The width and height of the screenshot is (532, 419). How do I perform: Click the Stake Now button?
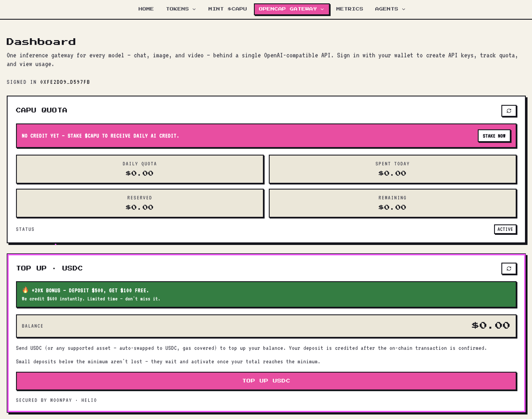click(494, 136)
